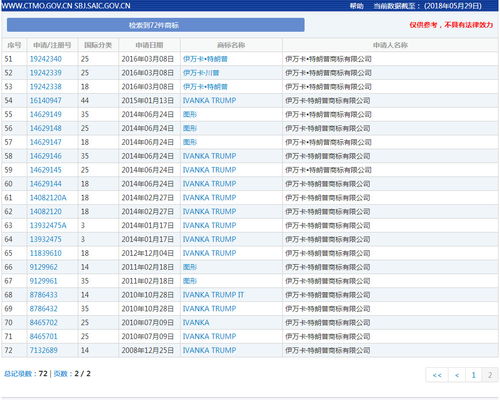Click the blue 检索到72件商标 results bar
The image size is (500, 400).
point(156,25)
